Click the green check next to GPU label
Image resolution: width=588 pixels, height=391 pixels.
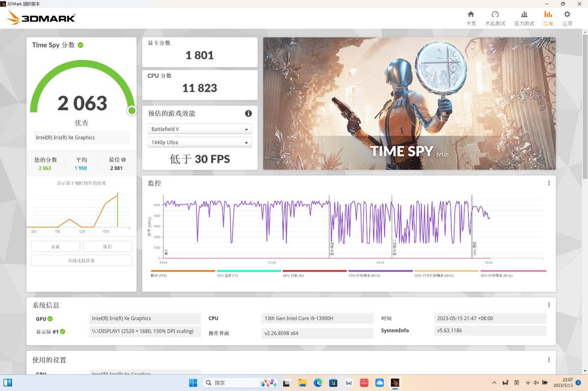click(50, 319)
